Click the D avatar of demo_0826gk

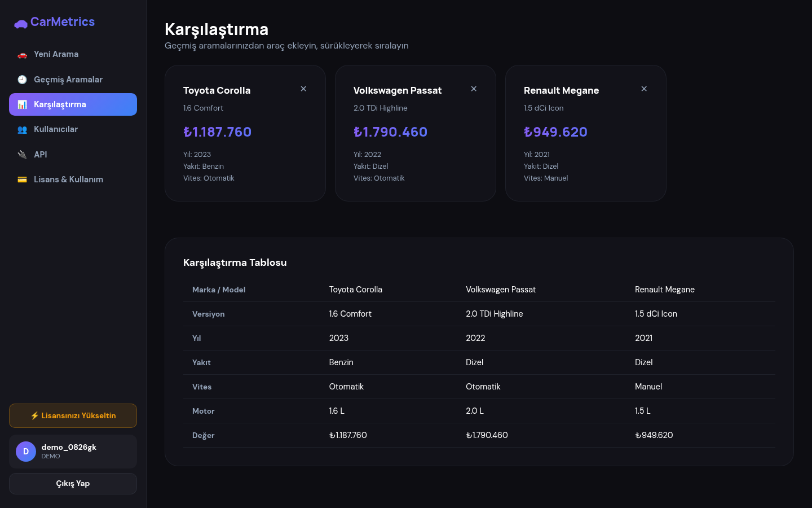26,452
